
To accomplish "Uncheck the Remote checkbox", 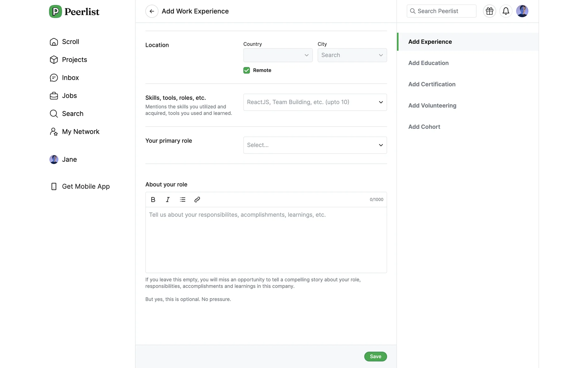I will click(247, 70).
